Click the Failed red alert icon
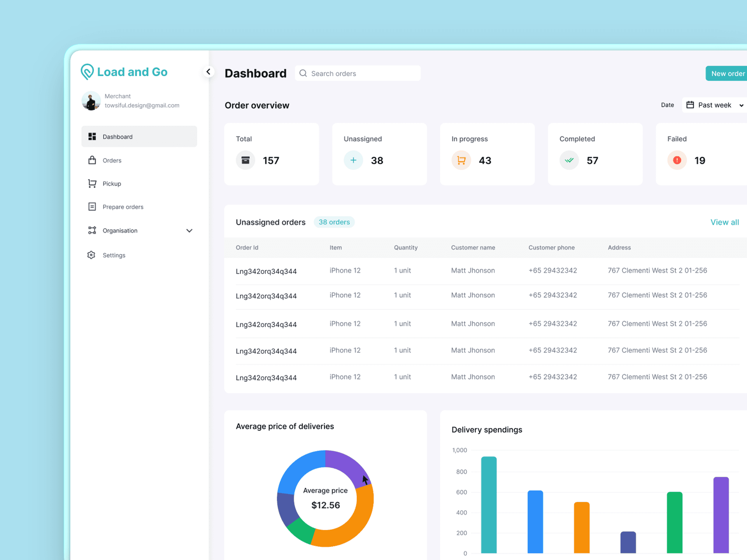The image size is (747, 560). 677,160
